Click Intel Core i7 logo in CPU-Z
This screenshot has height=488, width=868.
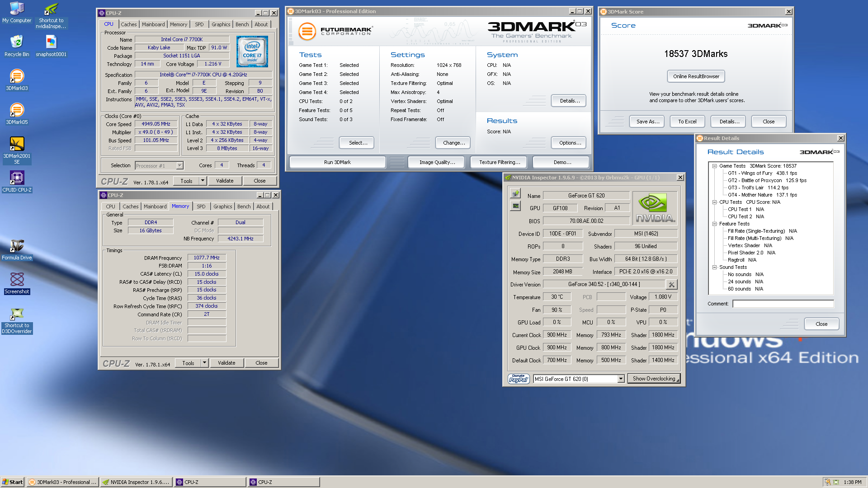tap(252, 52)
